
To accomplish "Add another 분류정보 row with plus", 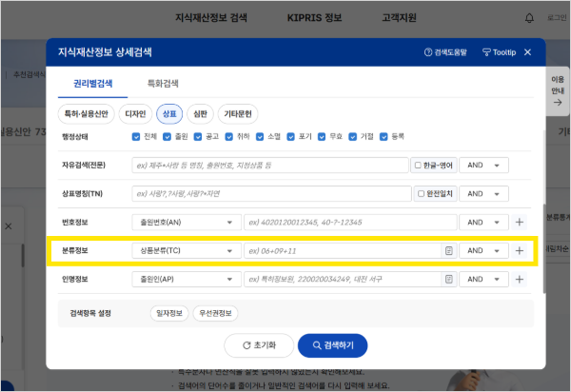I will click(520, 251).
